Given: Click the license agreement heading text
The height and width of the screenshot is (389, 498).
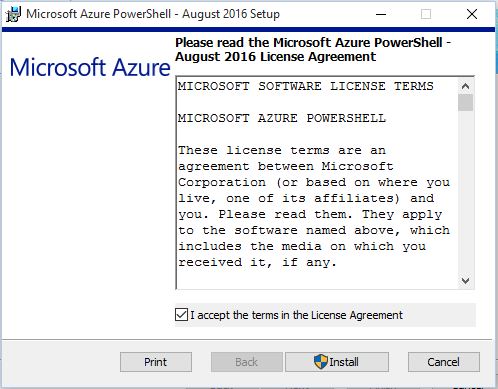Looking at the screenshot, I should [313, 50].
